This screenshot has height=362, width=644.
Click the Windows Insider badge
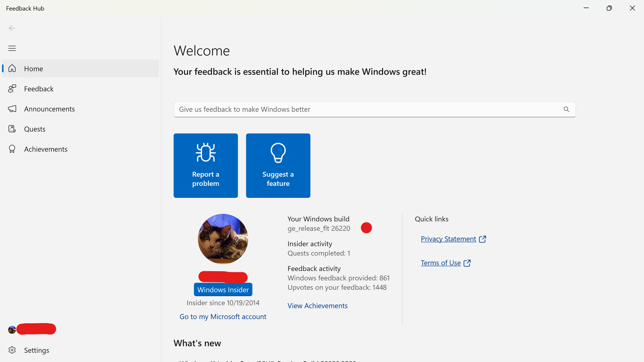(223, 290)
